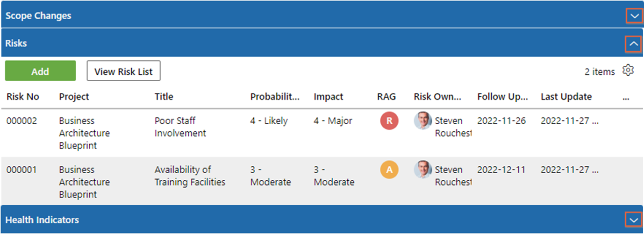The height and width of the screenshot is (234, 644).
Task: Open Availability of Training Facilities risk title
Action: click(190, 176)
